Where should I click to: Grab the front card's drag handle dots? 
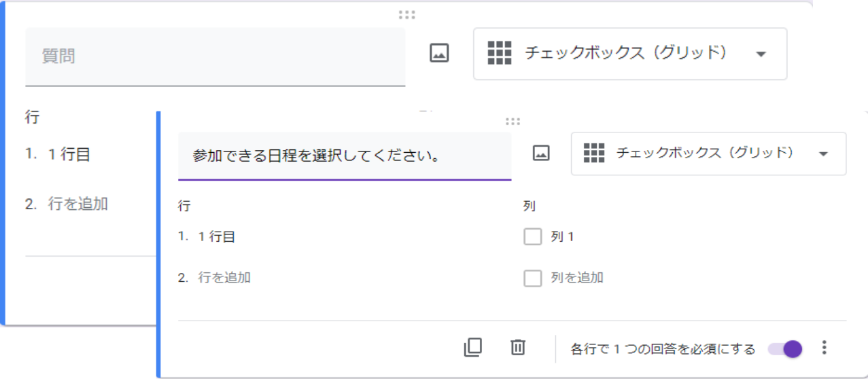coord(513,122)
